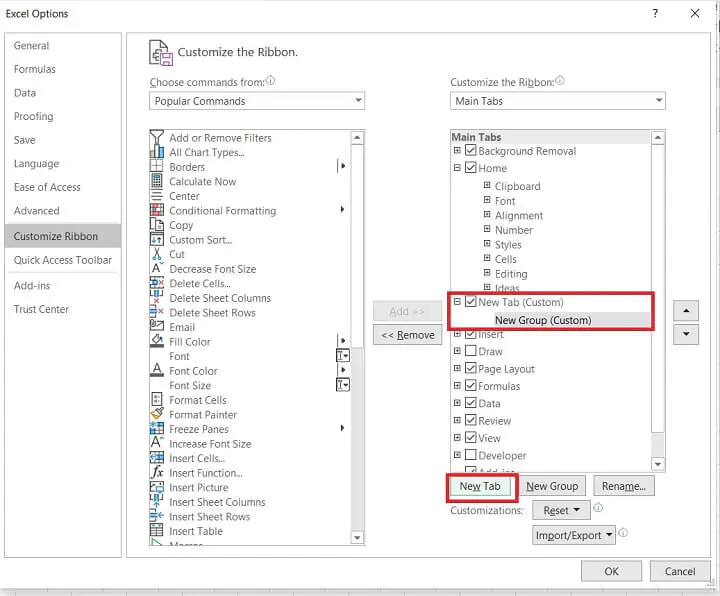Click the New Tab button
Screen dimensions: 720x596
click(x=480, y=486)
